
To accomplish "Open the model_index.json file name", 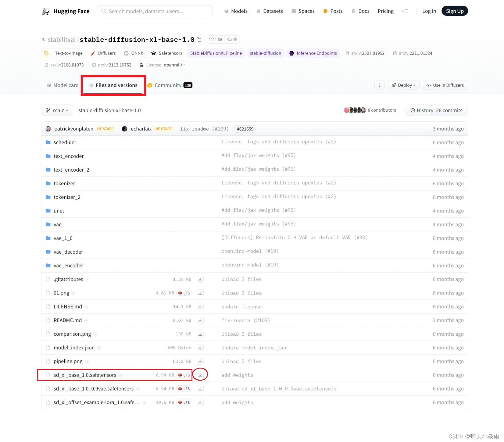I will (74, 348).
